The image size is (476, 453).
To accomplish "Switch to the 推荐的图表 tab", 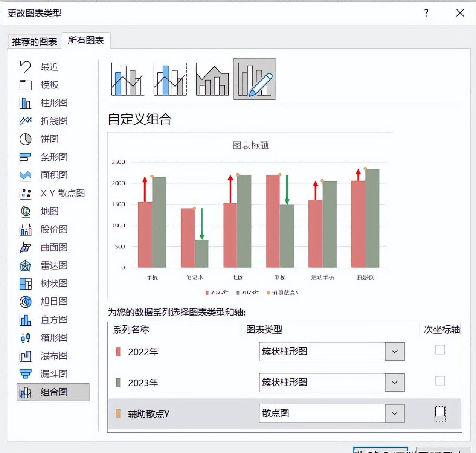I will (34, 41).
